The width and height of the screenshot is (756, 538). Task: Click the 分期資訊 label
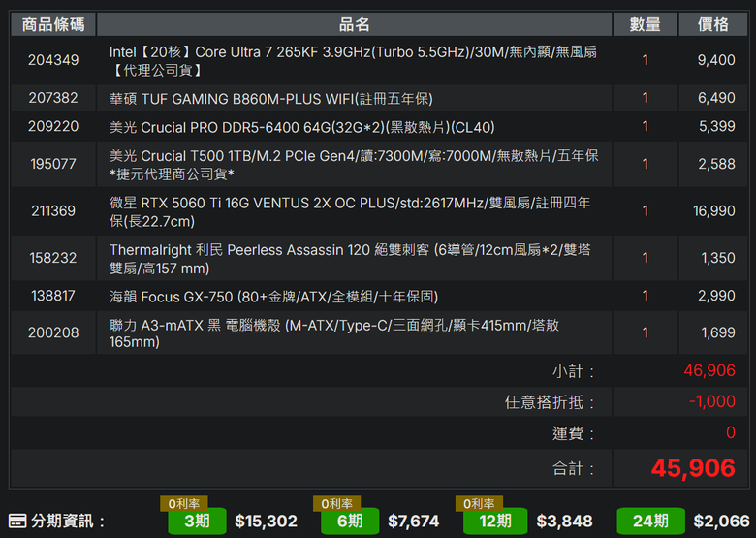click(x=68, y=522)
